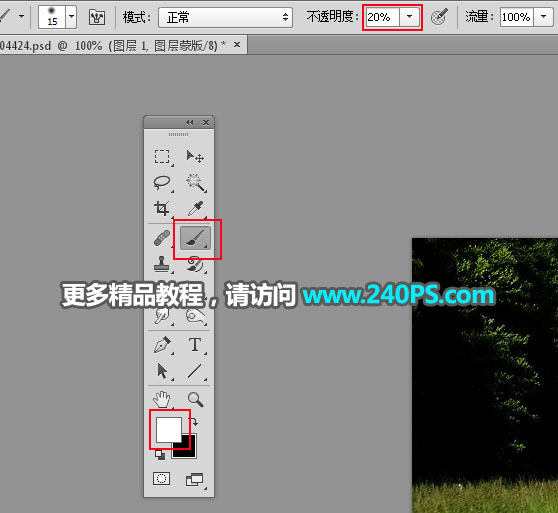Change the screen mode
The height and width of the screenshot is (513, 558).
pos(195,480)
